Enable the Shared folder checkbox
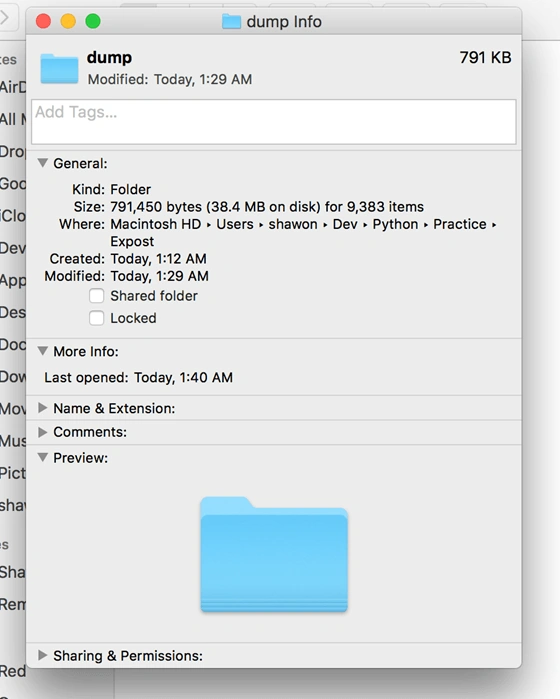Screen dimensions: 560x699 click(x=96, y=296)
